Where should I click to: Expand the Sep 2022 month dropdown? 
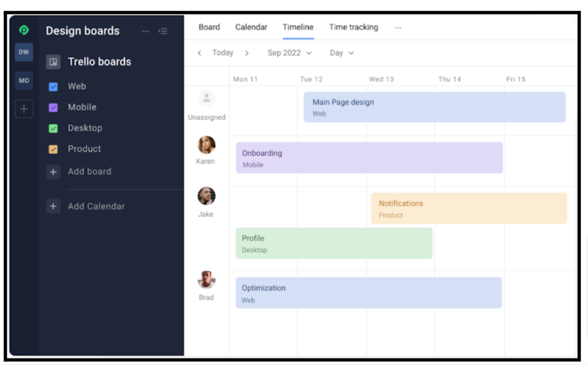coord(289,53)
